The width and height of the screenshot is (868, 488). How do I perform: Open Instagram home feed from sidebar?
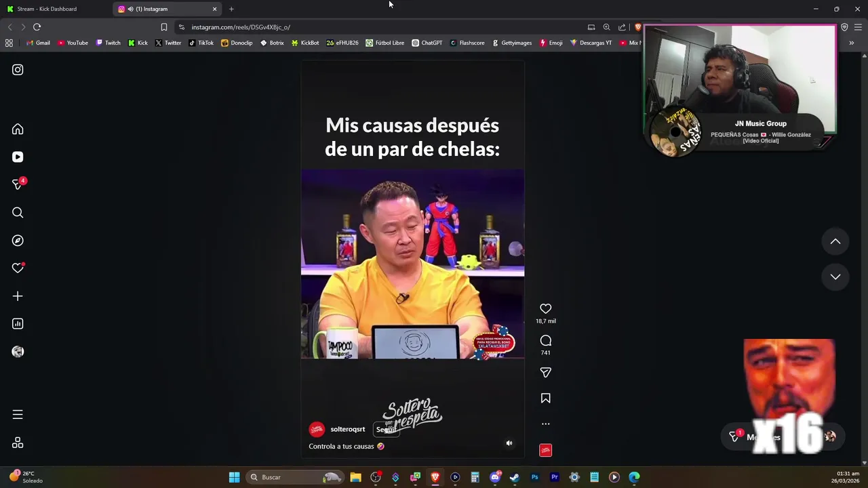[x=18, y=129]
